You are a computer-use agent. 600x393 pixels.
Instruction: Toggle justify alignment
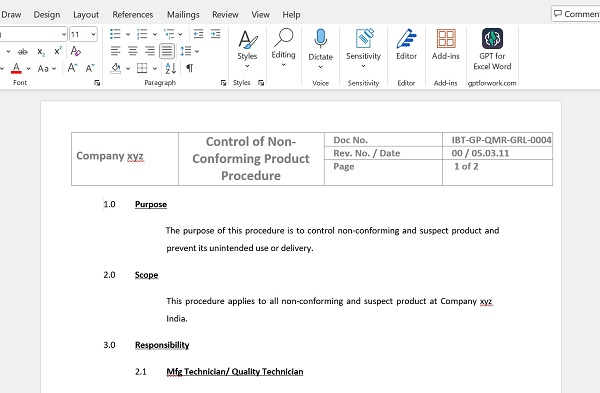click(x=167, y=51)
